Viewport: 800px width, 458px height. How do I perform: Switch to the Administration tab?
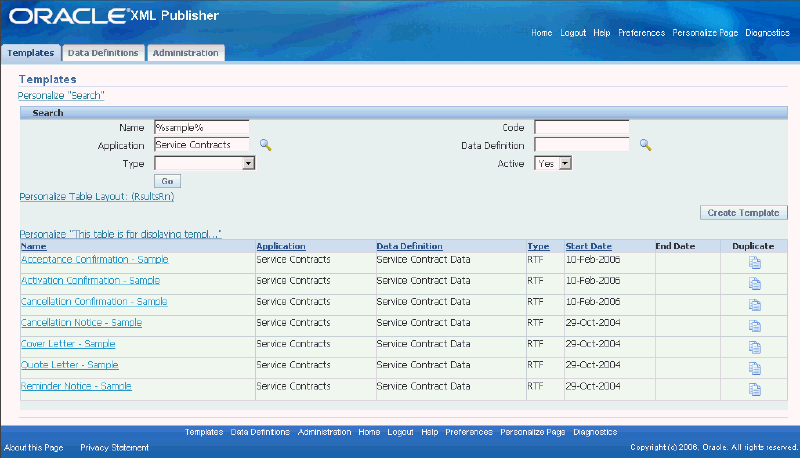[x=186, y=53]
